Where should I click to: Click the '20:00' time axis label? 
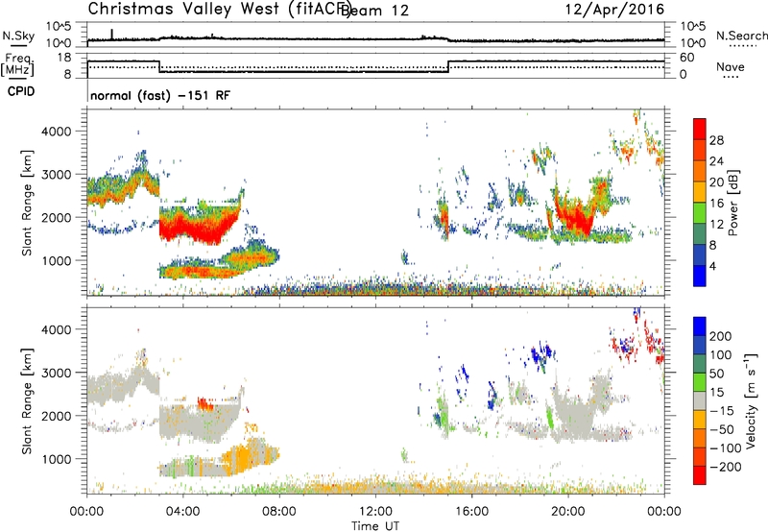click(x=568, y=512)
